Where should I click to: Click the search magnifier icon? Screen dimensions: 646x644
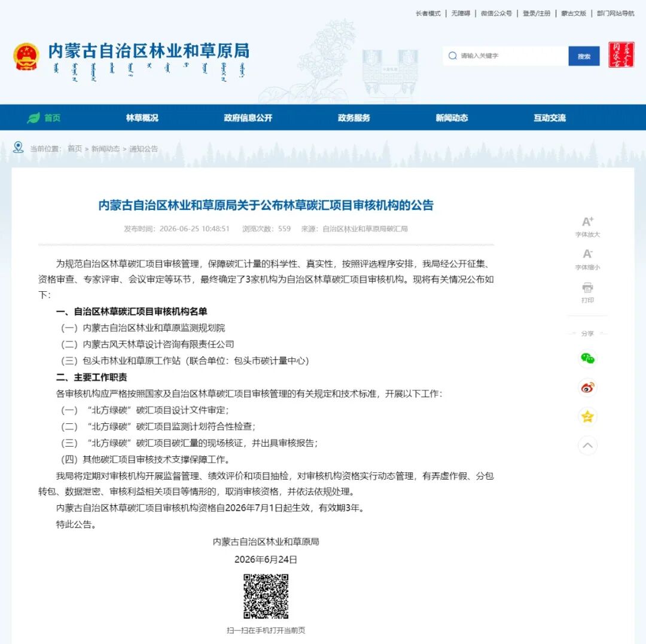(x=452, y=56)
